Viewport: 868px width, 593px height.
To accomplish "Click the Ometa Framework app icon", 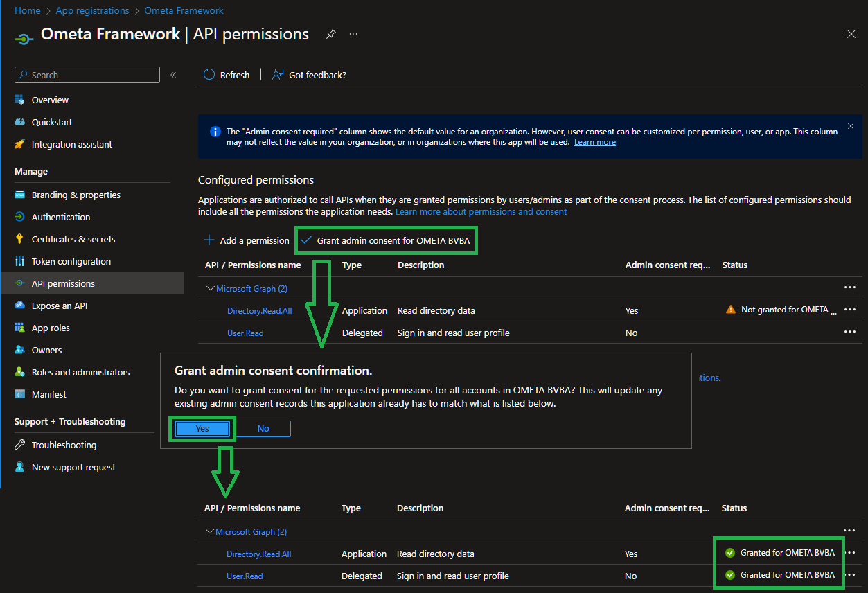I will click(x=24, y=39).
